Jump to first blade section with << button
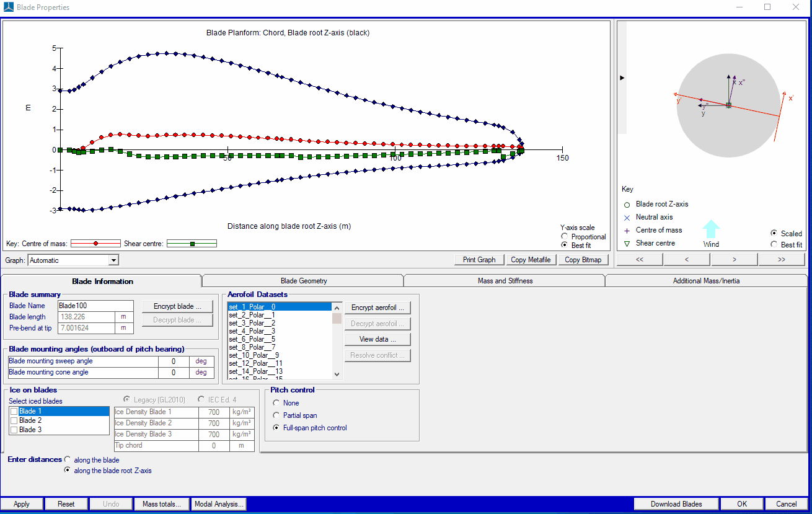Screen dimensions: 812x514 [x=640, y=260]
